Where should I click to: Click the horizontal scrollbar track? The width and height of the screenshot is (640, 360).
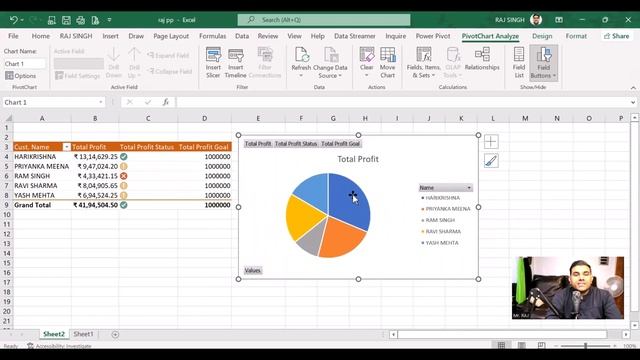(502, 334)
